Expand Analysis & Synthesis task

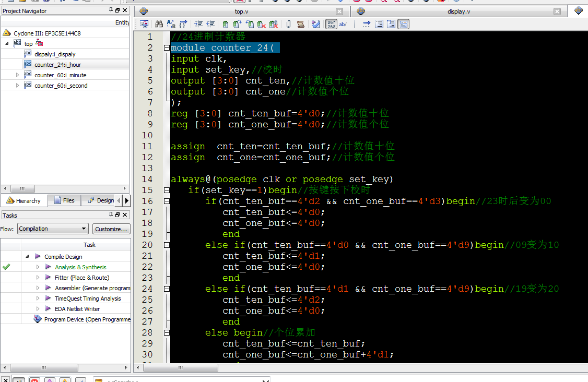38,267
